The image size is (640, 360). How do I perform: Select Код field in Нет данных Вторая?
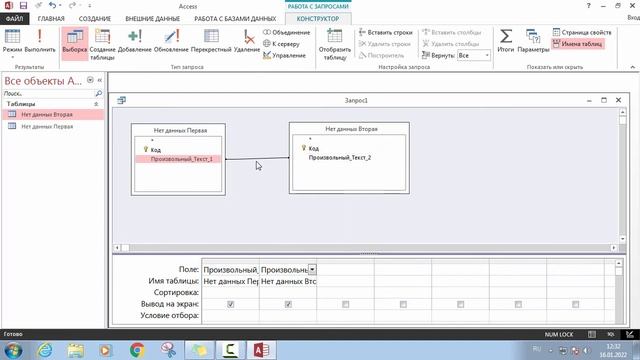point(313,149)
